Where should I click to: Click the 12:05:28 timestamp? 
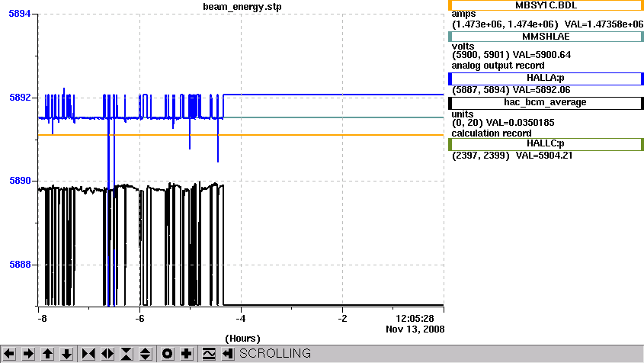pyautogui.click(x=415, y=319)
